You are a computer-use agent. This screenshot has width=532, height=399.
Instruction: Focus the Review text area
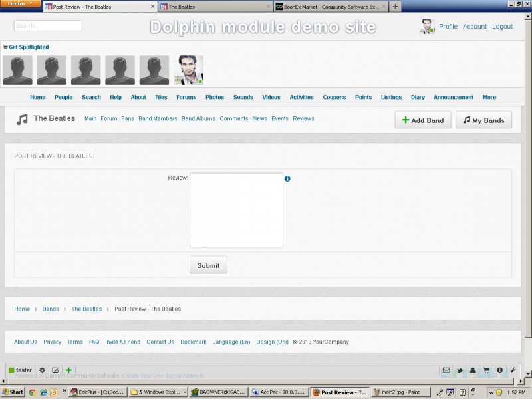236,210
